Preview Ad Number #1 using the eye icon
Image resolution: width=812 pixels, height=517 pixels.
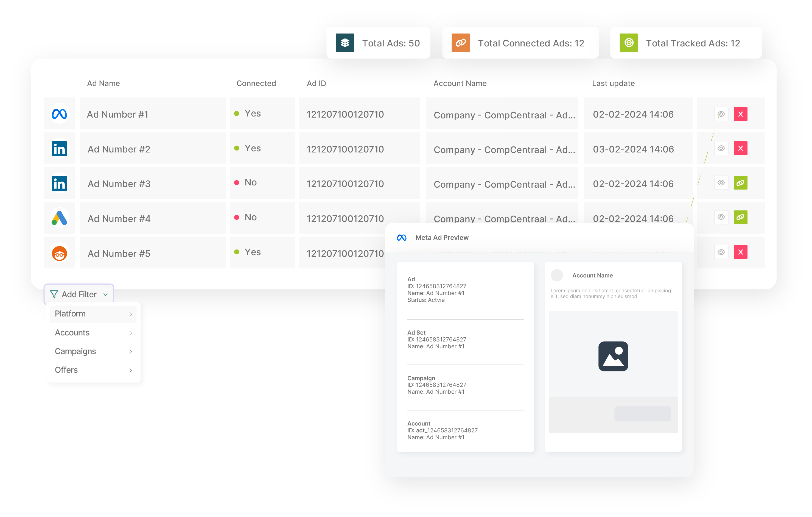click(x=721, y=114)
